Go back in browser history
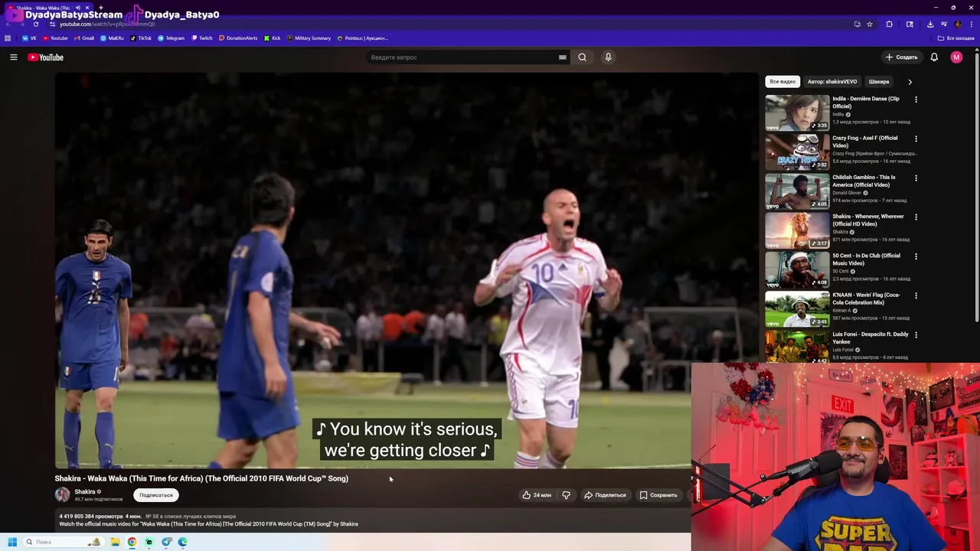The height and width of the screenshot is (551, 980). (9, 24)
